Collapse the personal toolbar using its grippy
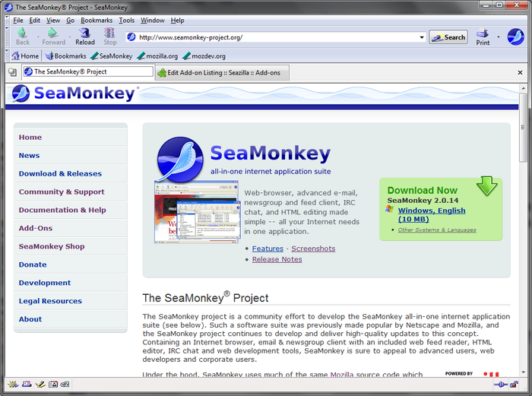The height and width of the screenshot is (396, 532). pos(7,55)
